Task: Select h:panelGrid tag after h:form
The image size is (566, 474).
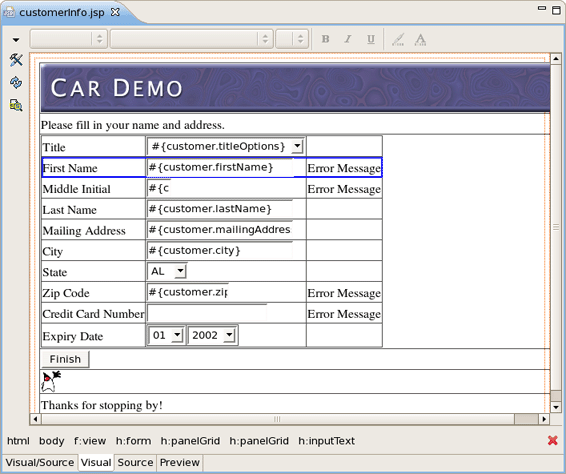Action: point(190,441)
